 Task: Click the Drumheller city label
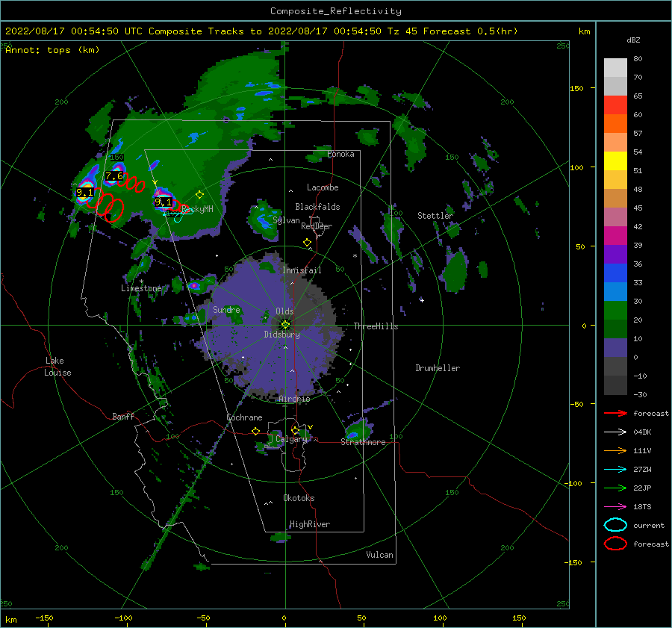[438, 368]
